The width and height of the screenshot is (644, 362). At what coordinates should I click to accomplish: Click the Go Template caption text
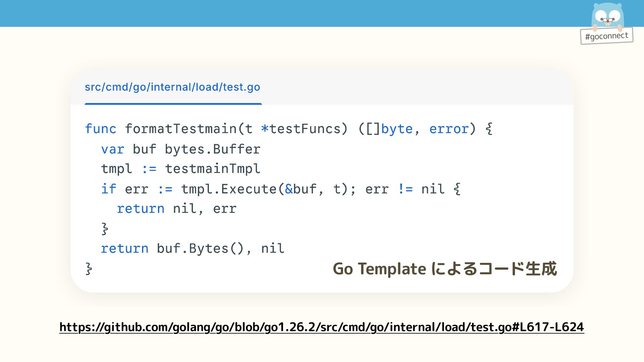coord(444,269)
